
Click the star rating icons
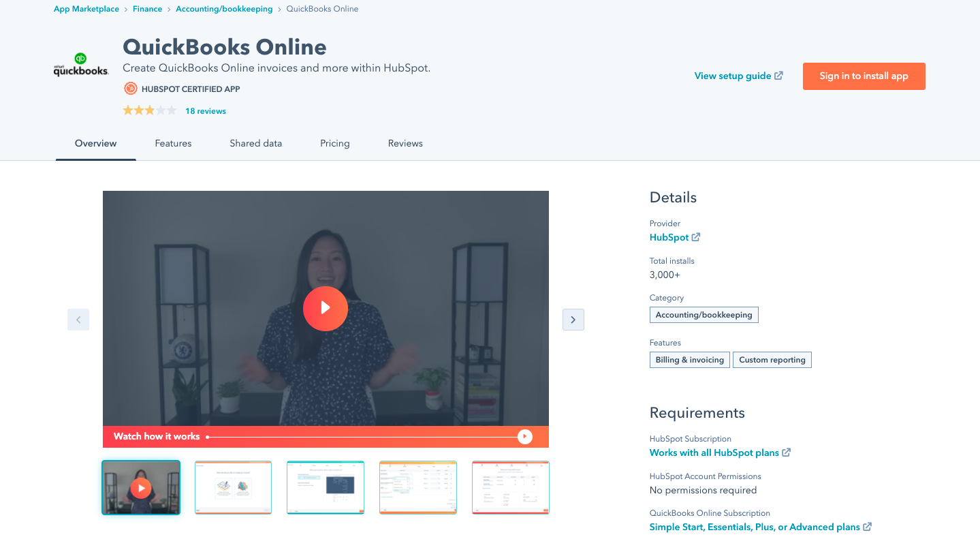click(150, 110)
